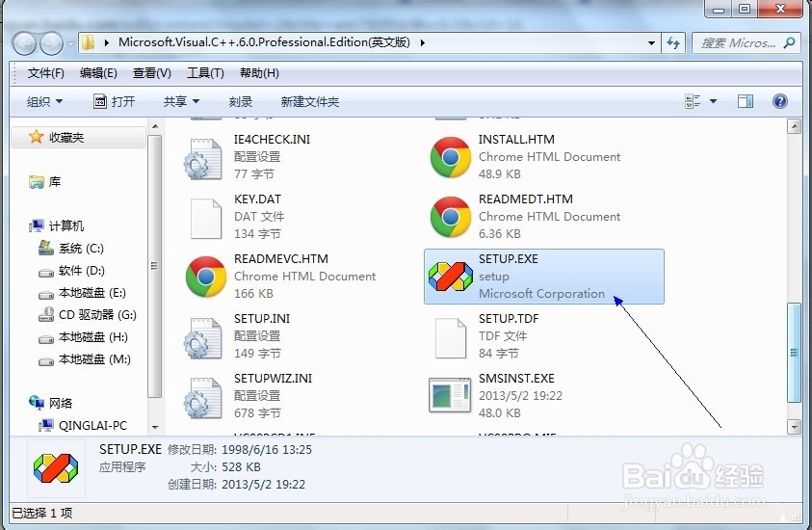812x530 pixels.
Task: Select the IE4CHECK.INI gear icon
Action: tap(203, 160)
